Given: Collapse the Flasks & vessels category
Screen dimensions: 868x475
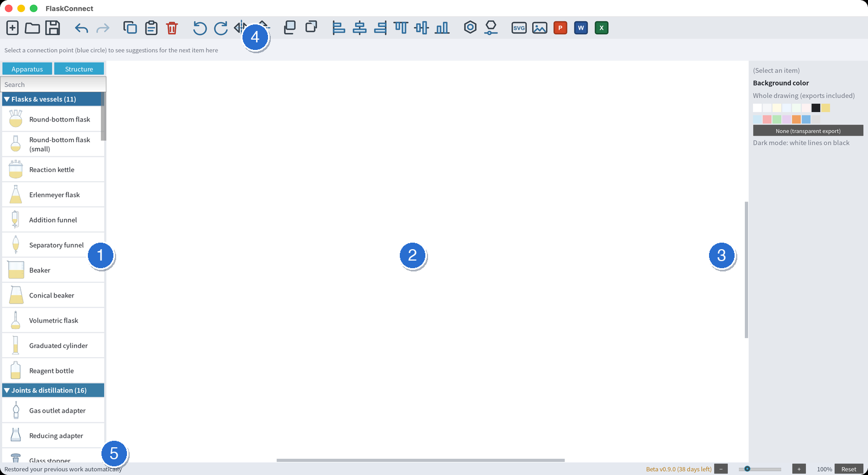Looking at the screenshot, I should (x=52, y=99).
